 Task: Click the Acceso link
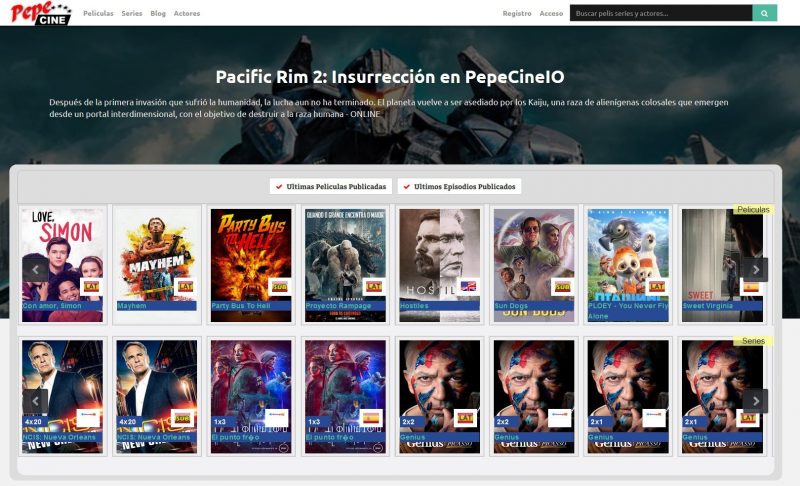tap(551, 13)
